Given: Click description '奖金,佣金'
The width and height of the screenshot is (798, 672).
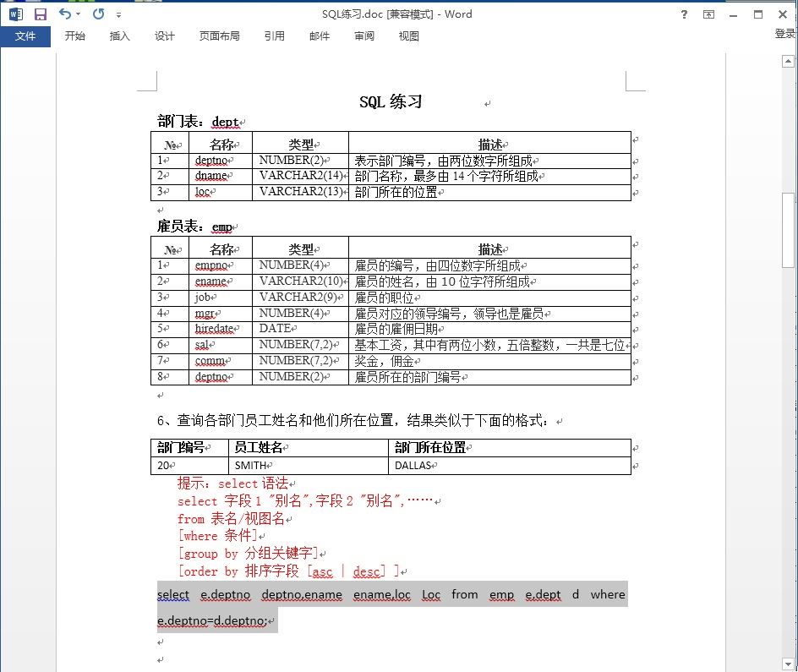Looking at the screenshot, I should [x=385, y=361].
